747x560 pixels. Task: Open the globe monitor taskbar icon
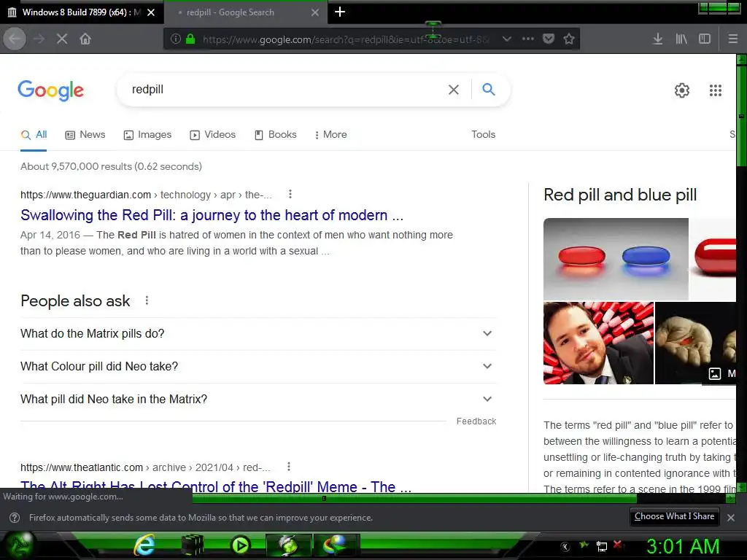coord(336,545)
